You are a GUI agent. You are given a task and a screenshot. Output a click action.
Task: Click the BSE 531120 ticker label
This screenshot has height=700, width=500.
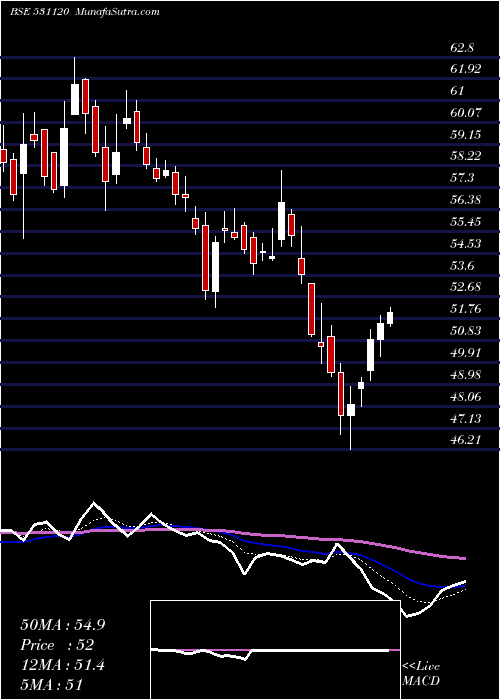coord(39,12)
